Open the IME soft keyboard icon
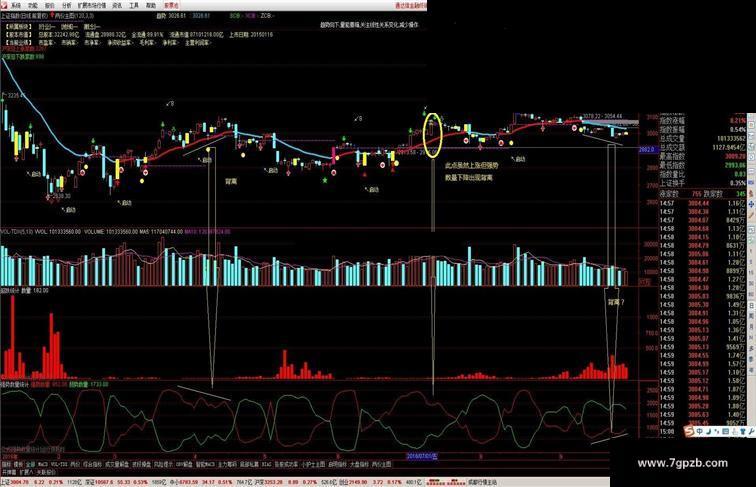 coord(726,431)
